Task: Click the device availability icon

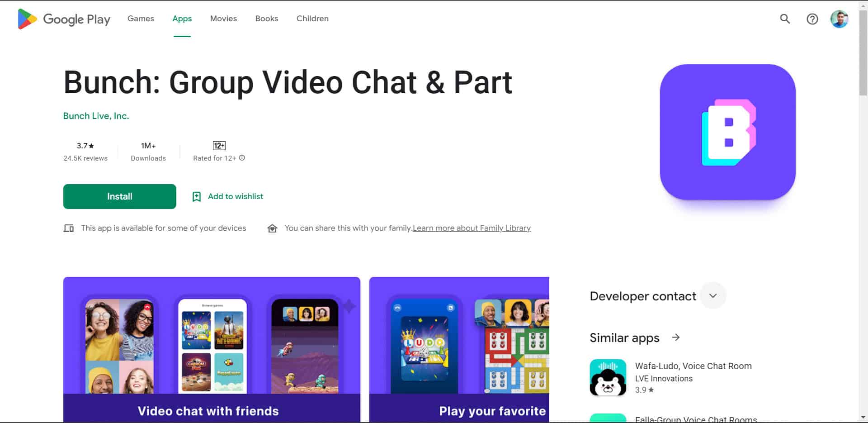Action: click(x=69, y=228)
